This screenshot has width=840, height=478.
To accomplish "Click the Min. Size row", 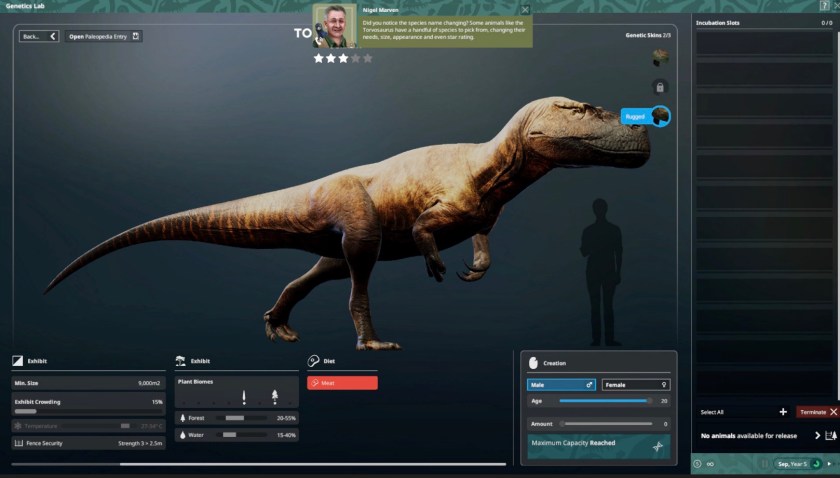I will [x=88, y=383].
